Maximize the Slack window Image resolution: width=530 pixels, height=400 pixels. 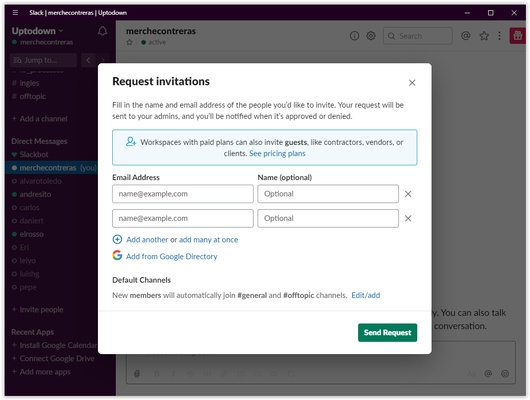point(490,13)
